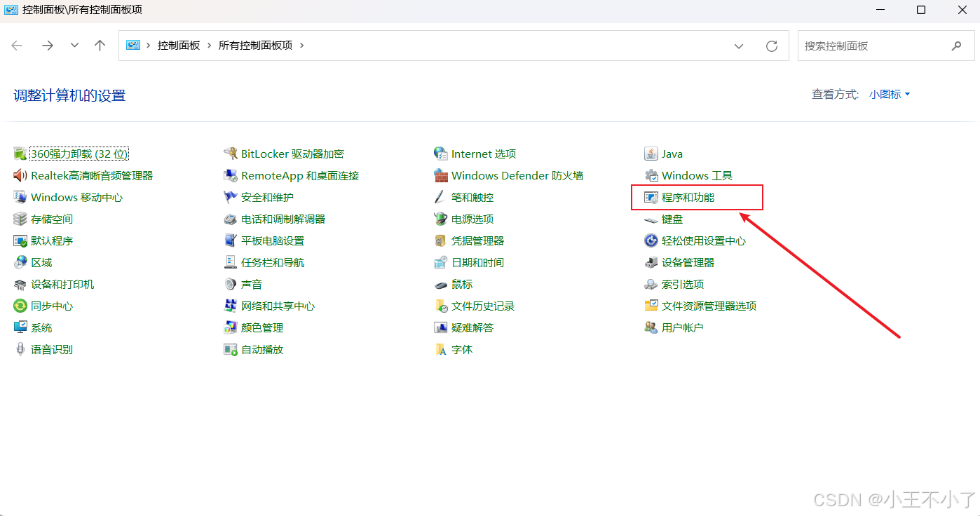Click the window title bar control panel icon

(11, 10)
